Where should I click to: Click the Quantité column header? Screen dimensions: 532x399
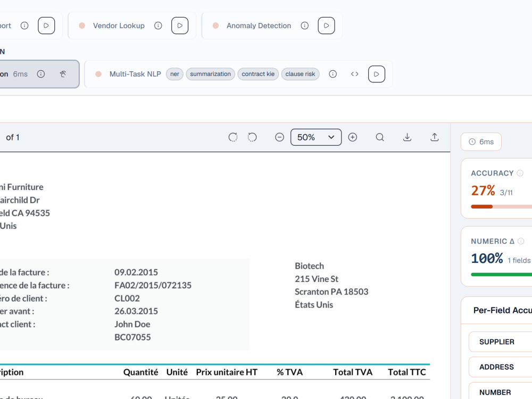(x=141, y=372)
